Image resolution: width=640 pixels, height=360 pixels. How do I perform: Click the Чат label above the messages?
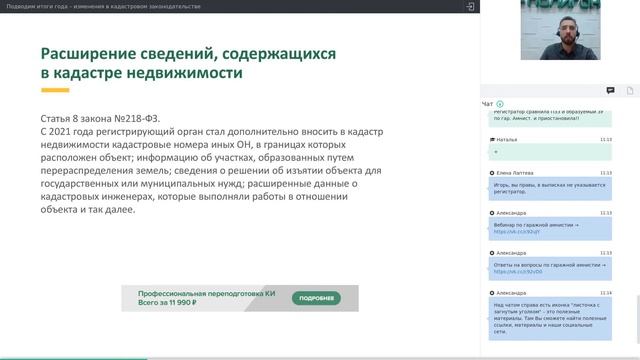(x=487, y=104)
